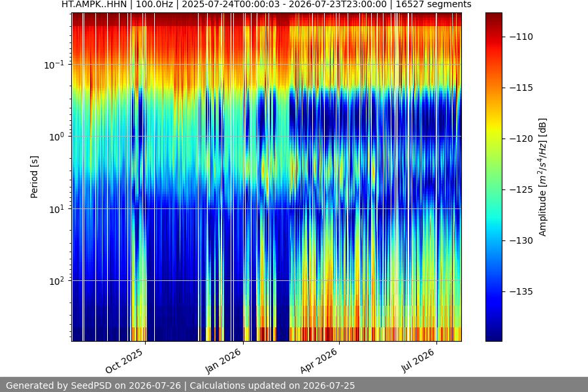The width and height of the screenshot is (588, 392).
Task: Click the 10¹ period tick label
Action: (x=56, y=209)
